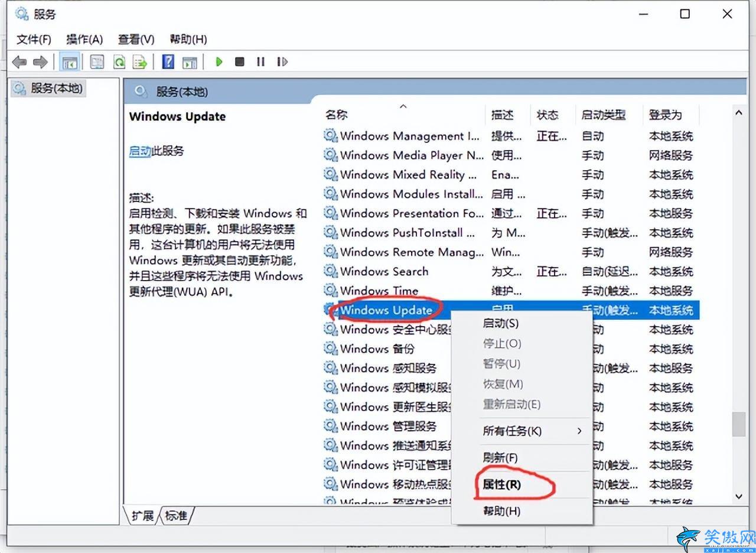Click the scroll down arrow of services list
Viewport: 756px width, 553px height.
tap(739, 496)
